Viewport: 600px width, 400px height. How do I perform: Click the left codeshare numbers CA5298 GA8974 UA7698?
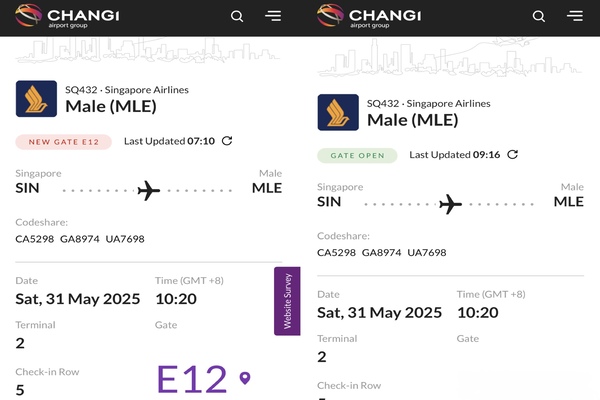click(x=80, y=239)
